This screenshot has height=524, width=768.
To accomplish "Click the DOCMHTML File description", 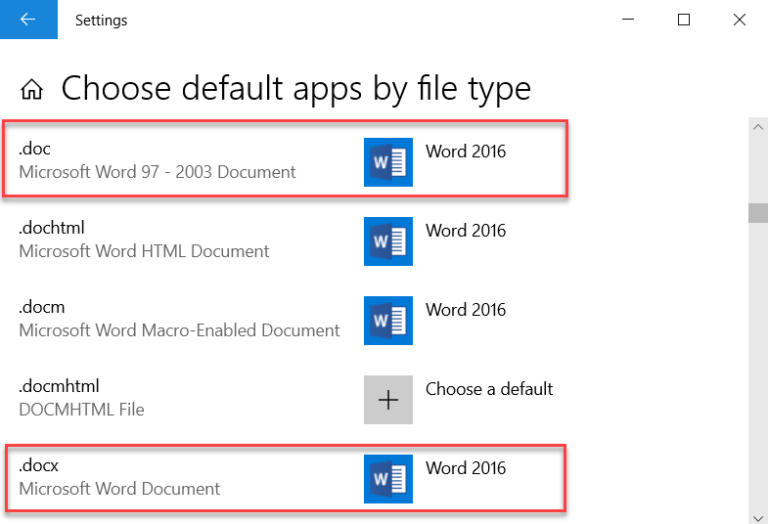I will pos(81,410).
